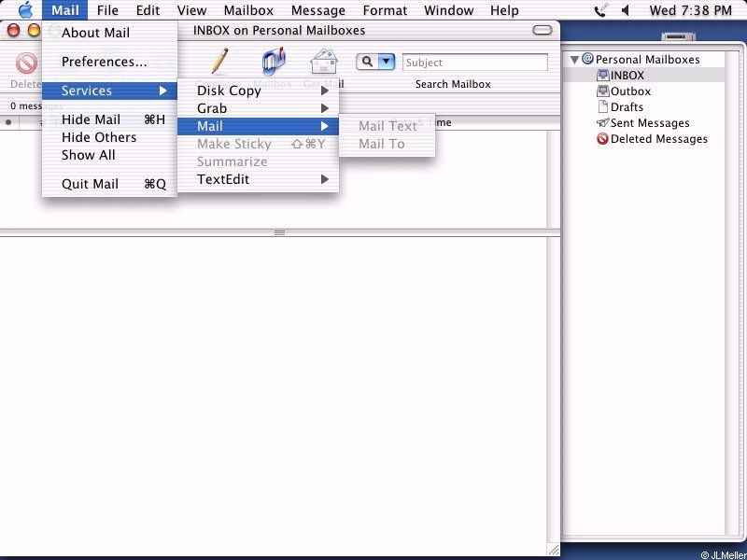
Task: Open the Format menu
Action: pos(385,10)
